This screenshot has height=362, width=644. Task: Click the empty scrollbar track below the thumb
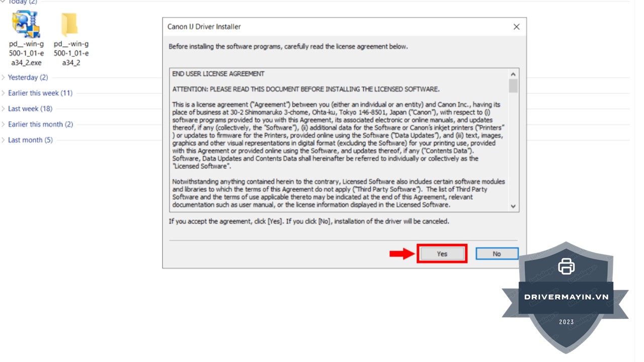point(513,147)
